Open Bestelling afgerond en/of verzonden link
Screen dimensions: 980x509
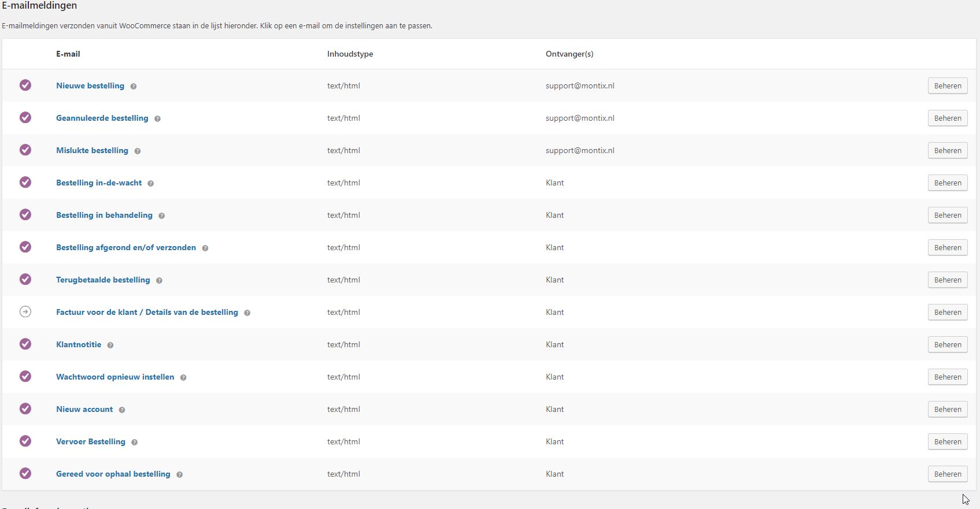125,247
